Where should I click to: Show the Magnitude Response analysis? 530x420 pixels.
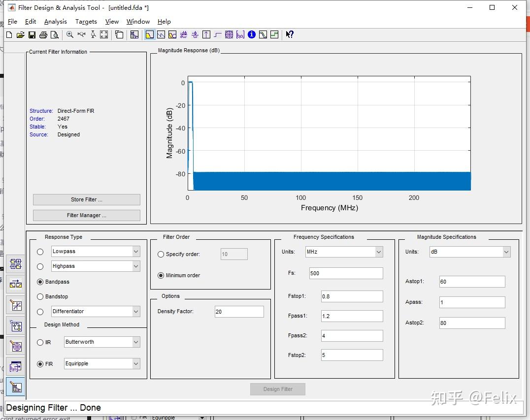149,34
